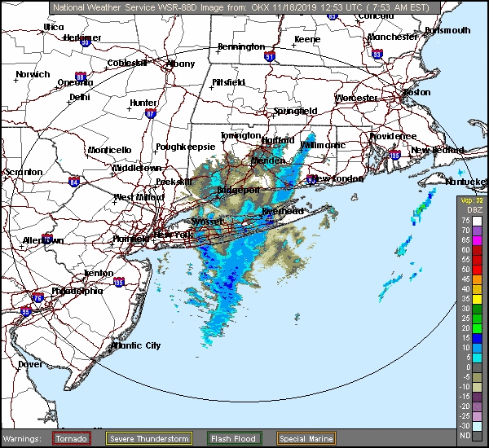Click the I-87 shield below Hunter
The image size is (489, 448).
click(150, 114)
